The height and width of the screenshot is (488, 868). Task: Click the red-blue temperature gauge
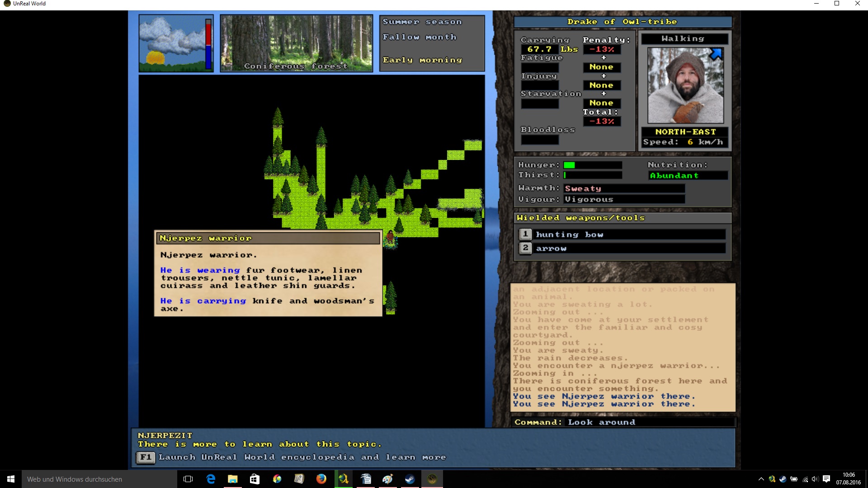click(208, 44)
